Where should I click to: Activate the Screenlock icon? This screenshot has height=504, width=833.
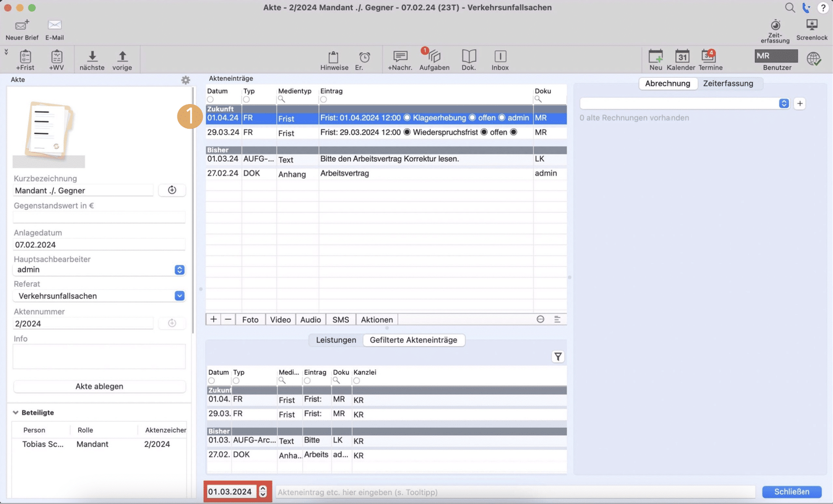(x=812, y=30)
